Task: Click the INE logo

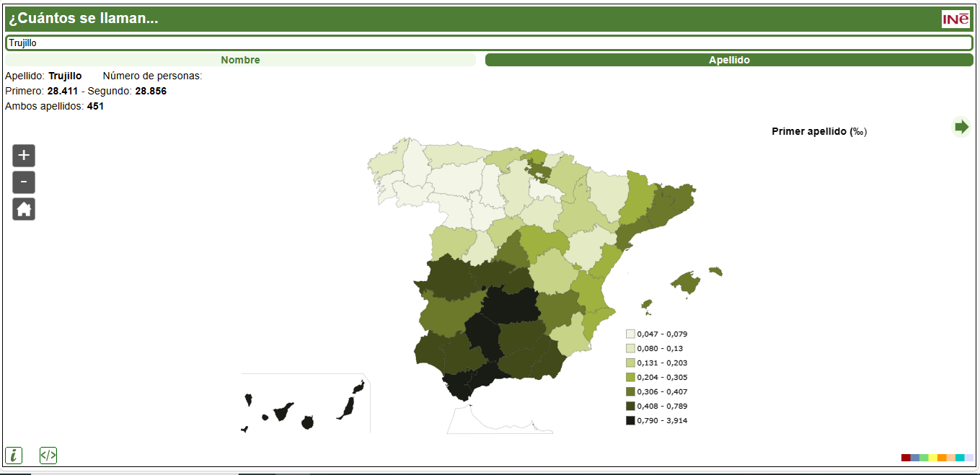Action: (x=956, y=19)
